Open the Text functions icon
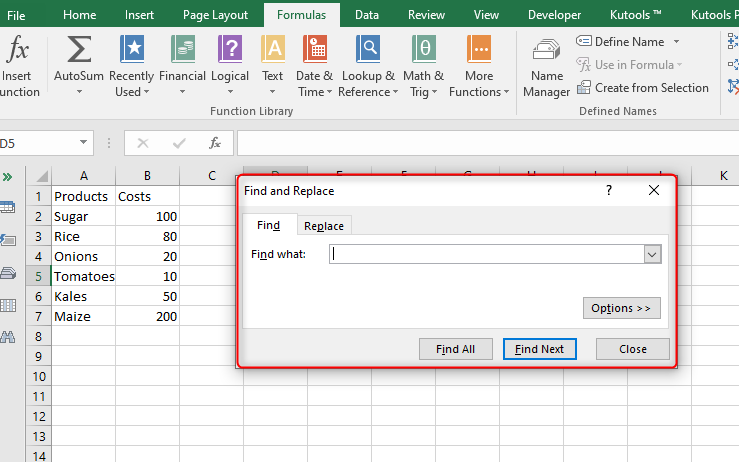This screenshot has height=462, width=739. point(273,49)
